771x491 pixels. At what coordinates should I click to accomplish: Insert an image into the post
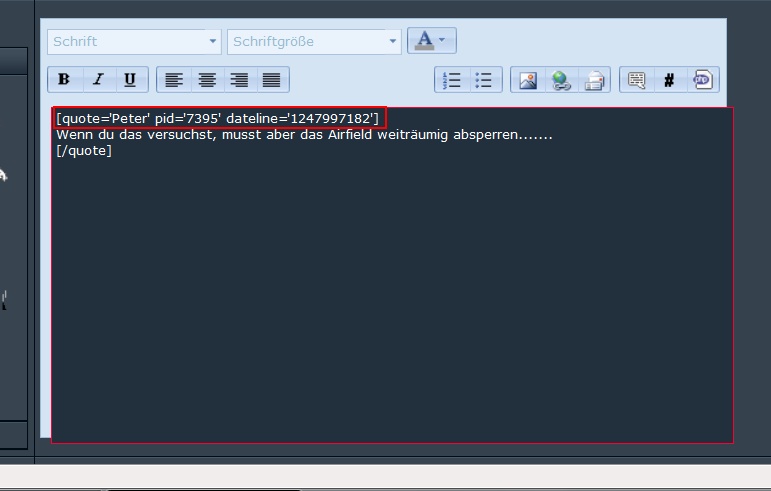pyautogui.click(x=528, y=80)
